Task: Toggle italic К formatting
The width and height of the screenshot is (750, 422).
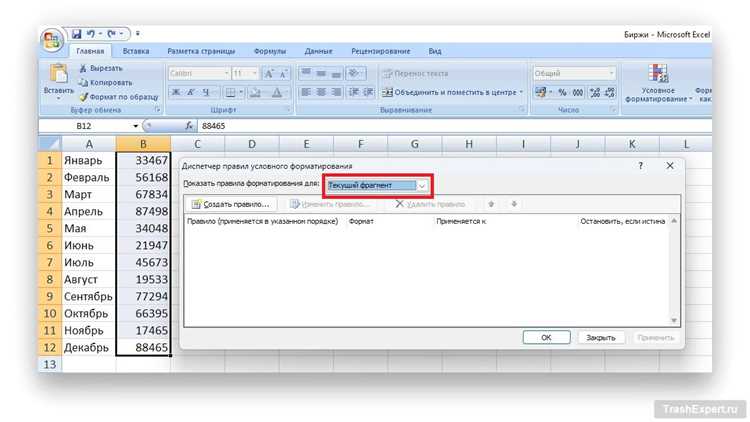Action: click(x=191, y=92)
